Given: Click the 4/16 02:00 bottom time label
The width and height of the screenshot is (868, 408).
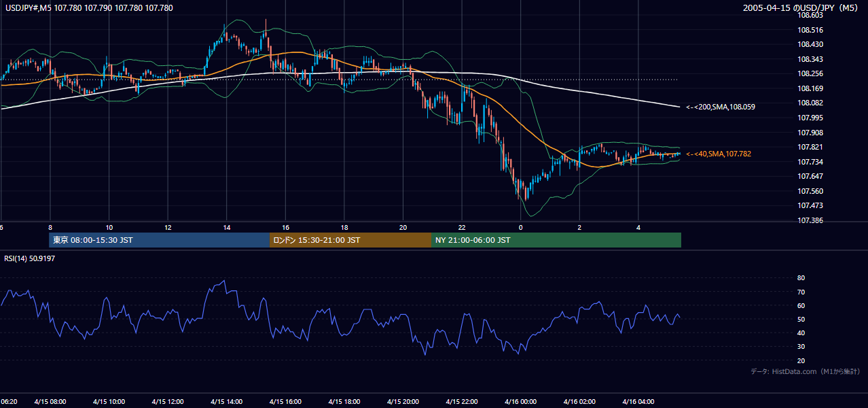Looking at the screenshot, I should click(579, 402).
